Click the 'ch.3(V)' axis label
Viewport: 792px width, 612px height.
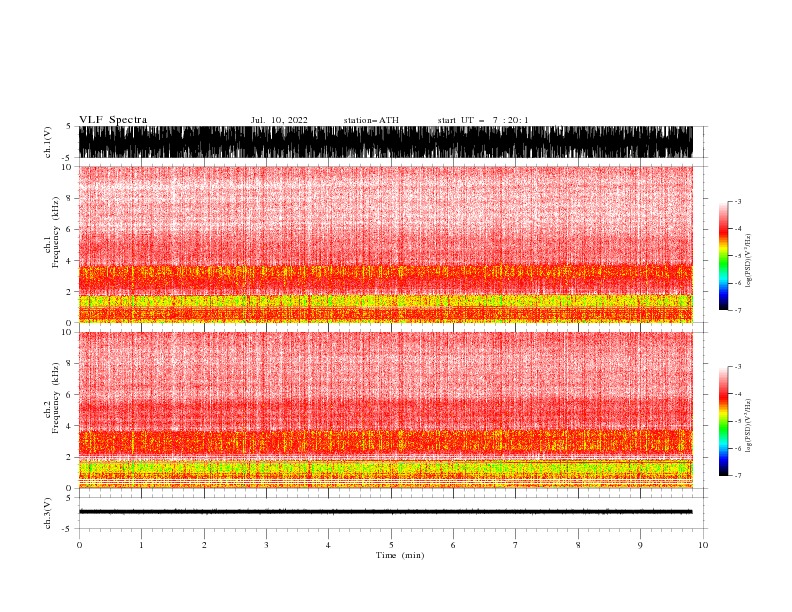coord(48,513)
